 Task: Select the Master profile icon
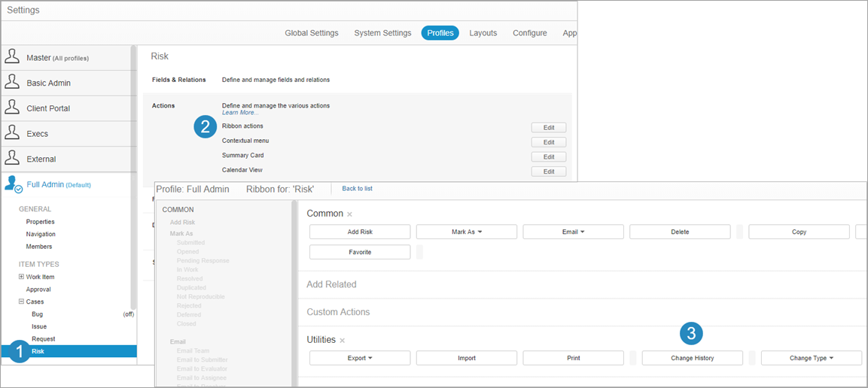[x=12, y=57]
